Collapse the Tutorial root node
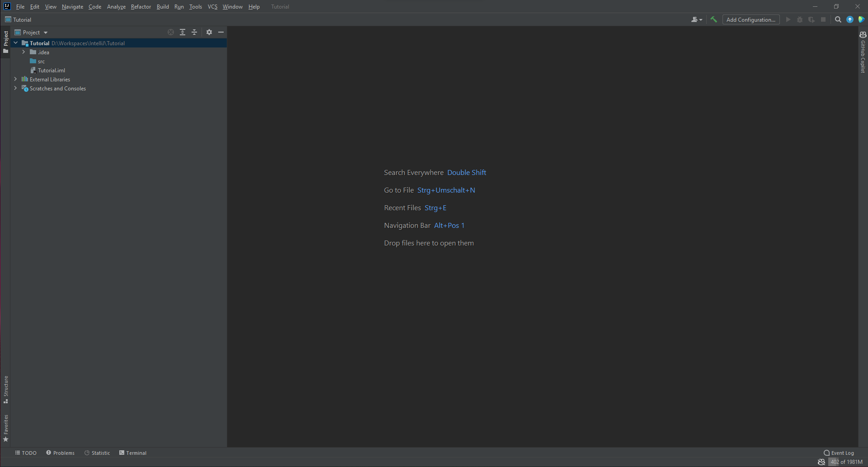Screen dimensions: 868x467 tap(16, 43)
